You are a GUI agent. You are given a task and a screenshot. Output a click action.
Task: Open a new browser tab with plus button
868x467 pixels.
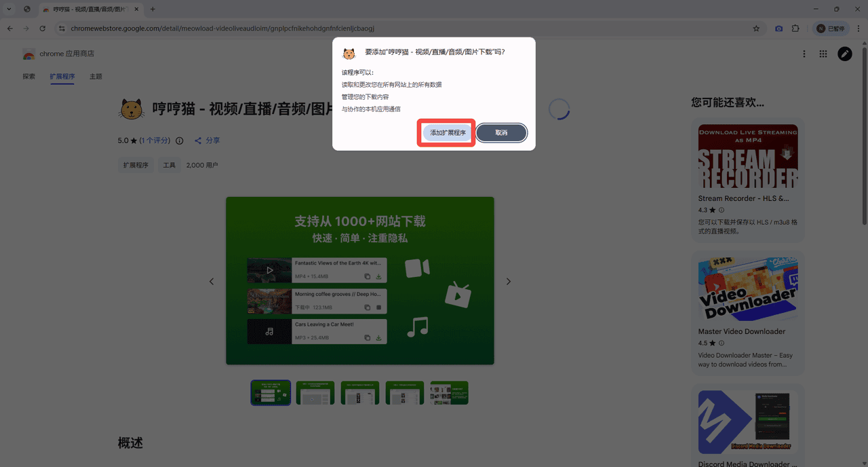tap(153, 9)
